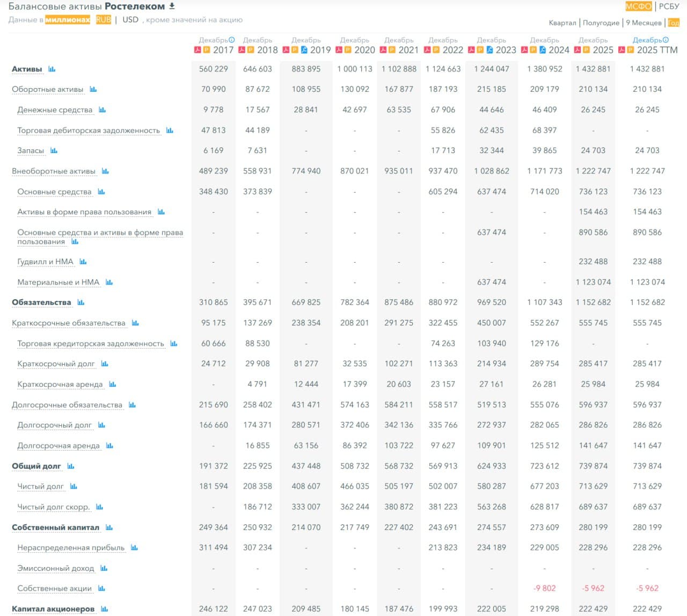
Task: Open the chart for Гудвилл и НМА
Action: coord(83,262)
